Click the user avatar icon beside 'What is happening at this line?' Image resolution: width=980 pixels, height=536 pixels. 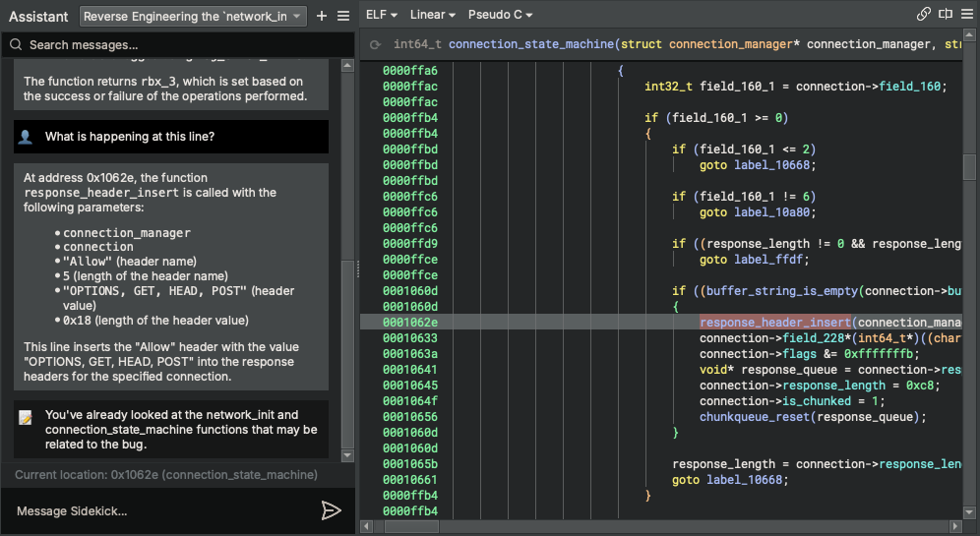(25, 137)
